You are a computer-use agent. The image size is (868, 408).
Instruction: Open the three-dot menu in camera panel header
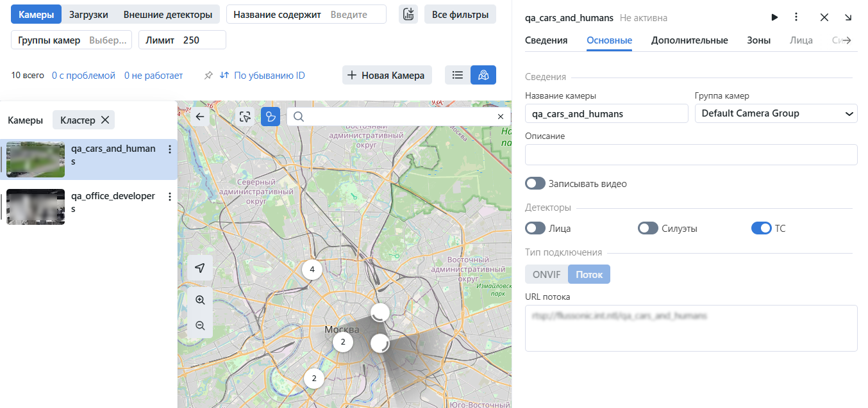tap(796, 17)
